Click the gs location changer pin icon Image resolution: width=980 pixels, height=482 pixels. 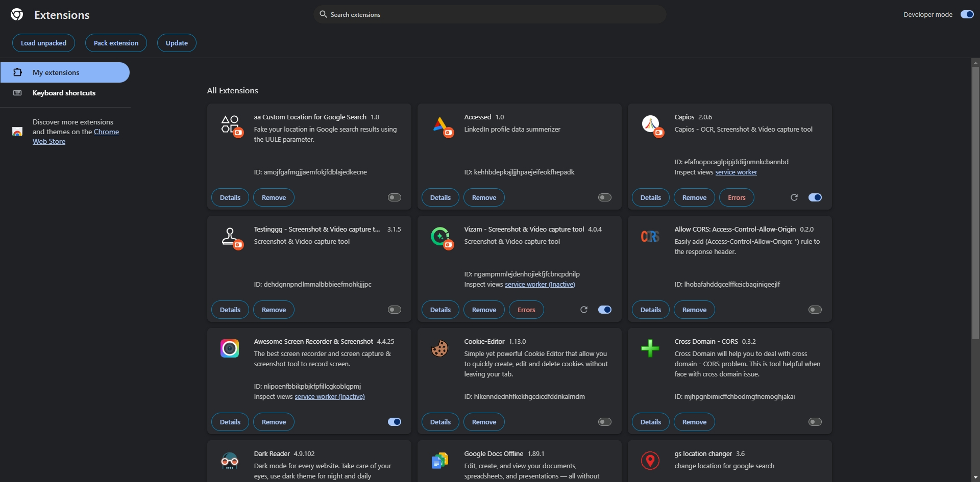click(650, 461)
